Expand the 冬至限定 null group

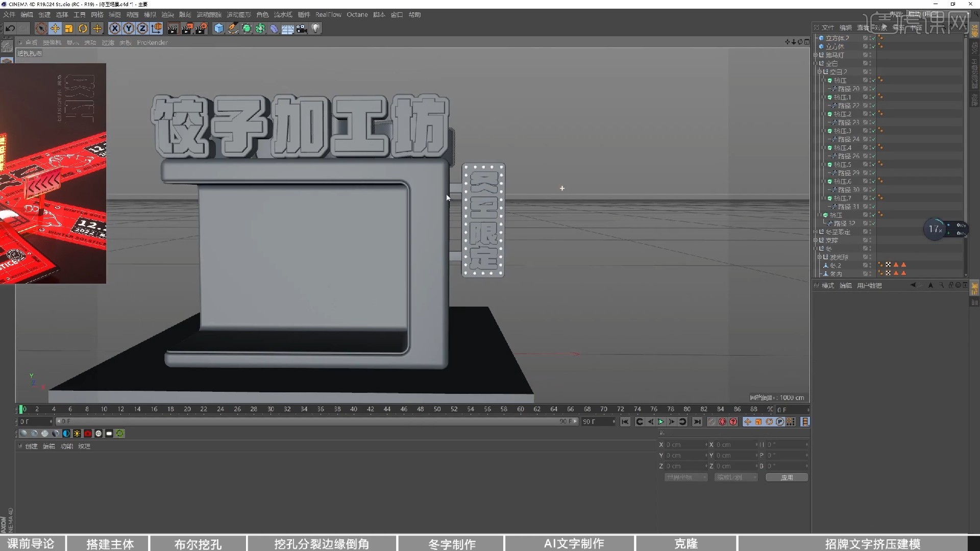click(816, 232)
